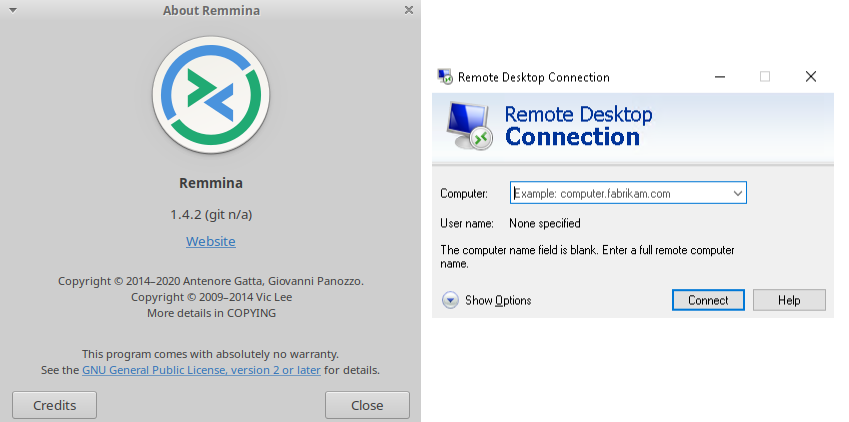This screenshot has height=422, width=849.
Task: Open the Remmina Website link
Action: (x=211, y=241)
